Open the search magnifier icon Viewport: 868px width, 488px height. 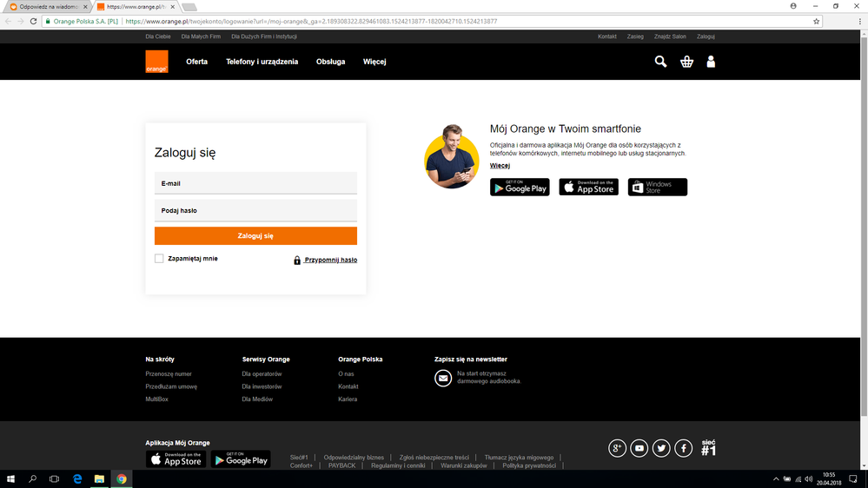click(x=660, y=62)
